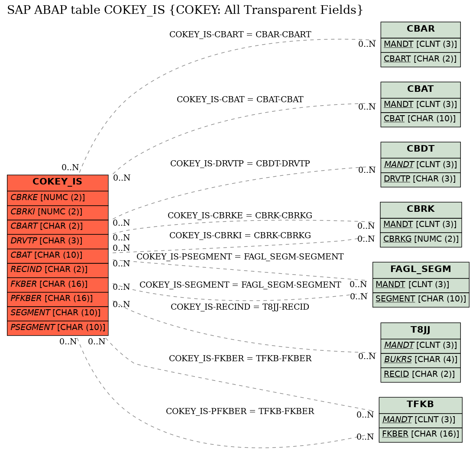Open the CBRK table header
The height and width of the screenshot is (450, 476).
click(x=421, y=210)
